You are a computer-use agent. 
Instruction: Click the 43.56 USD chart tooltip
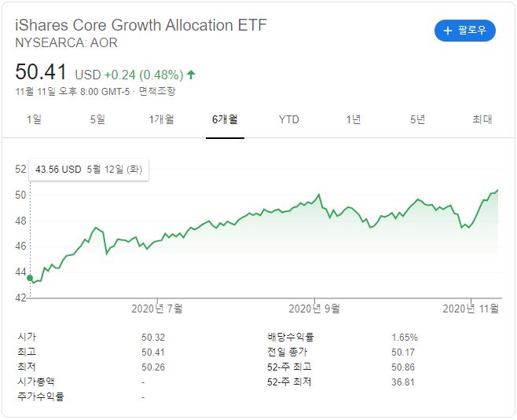point(87,169)
